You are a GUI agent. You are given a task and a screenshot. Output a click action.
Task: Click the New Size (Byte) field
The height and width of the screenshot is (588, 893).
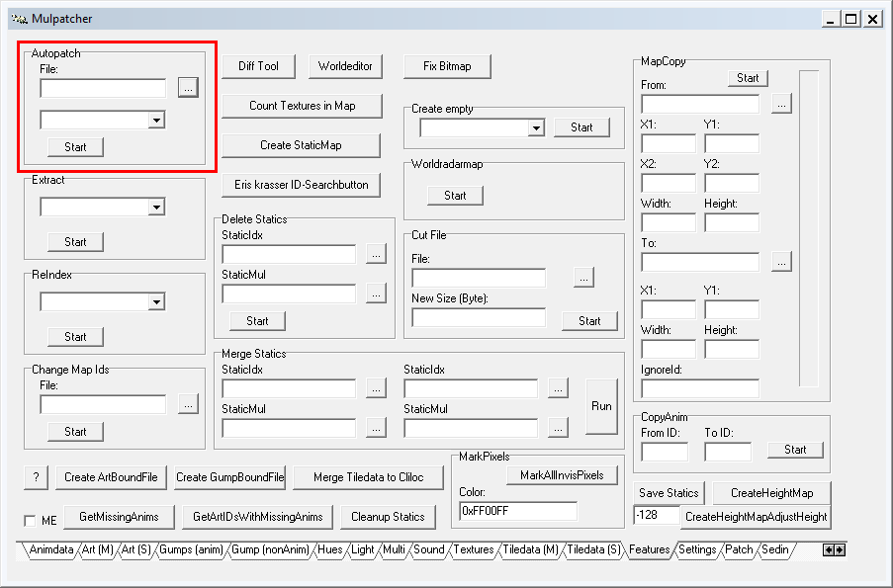tap(479, 317)
